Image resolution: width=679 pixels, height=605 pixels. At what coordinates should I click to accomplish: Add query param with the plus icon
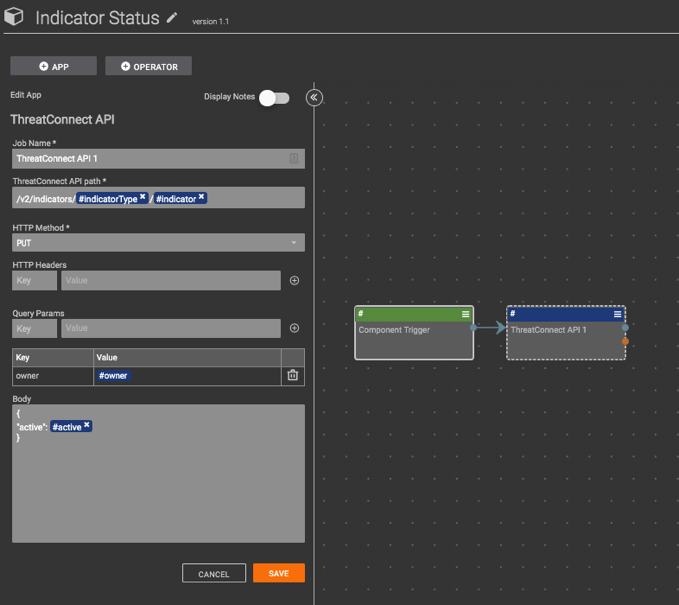tap(294, 328)
